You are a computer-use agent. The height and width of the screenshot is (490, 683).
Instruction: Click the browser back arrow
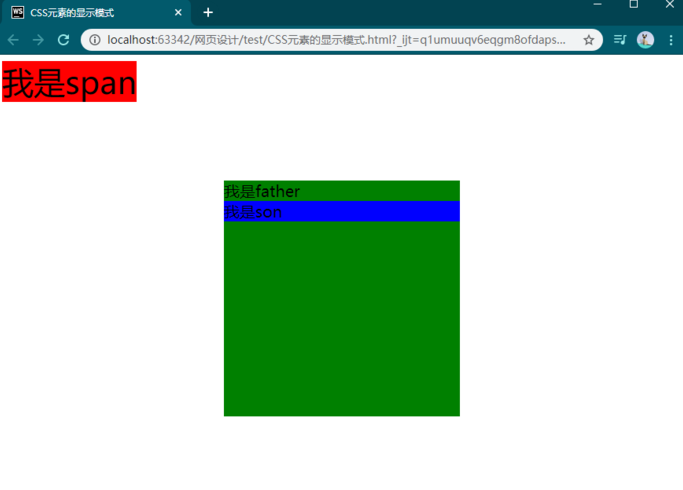click(13, 40)
